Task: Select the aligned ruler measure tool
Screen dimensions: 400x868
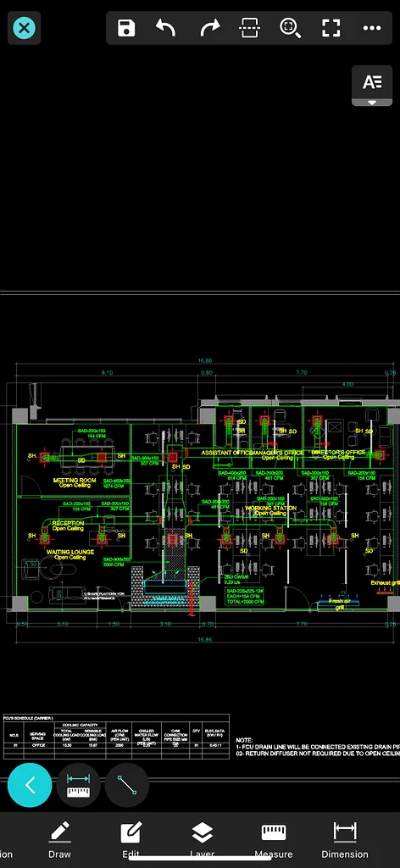Action: (x=78, y=784)
